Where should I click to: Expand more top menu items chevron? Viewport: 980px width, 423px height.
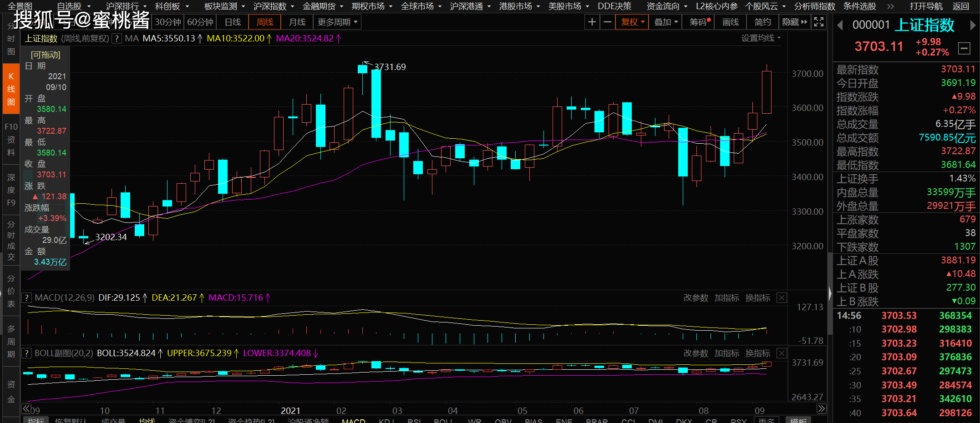coord(890,6)
